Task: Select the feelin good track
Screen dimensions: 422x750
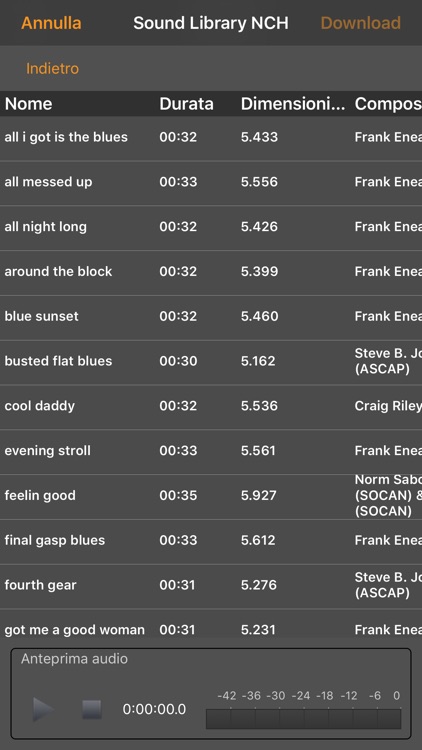Action: point(211,496)
